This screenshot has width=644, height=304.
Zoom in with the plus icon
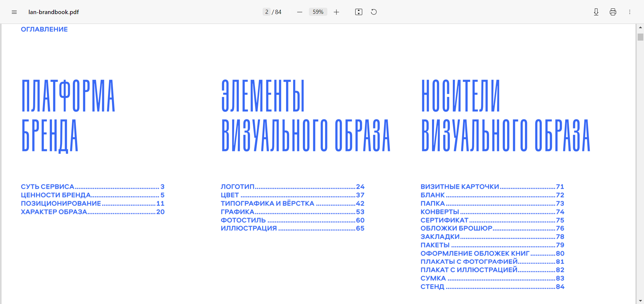[x=336, y=12]
